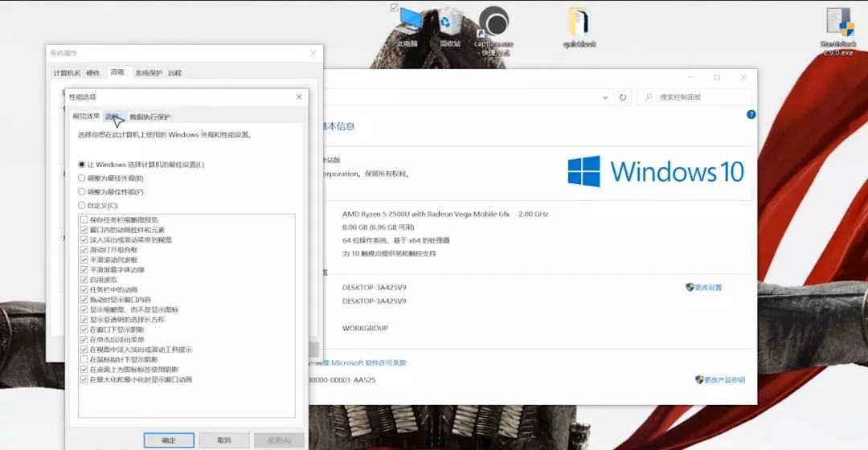
Task: Click 为 10 触摸点提供笔和触控支持 text
Action: [389, 253]
